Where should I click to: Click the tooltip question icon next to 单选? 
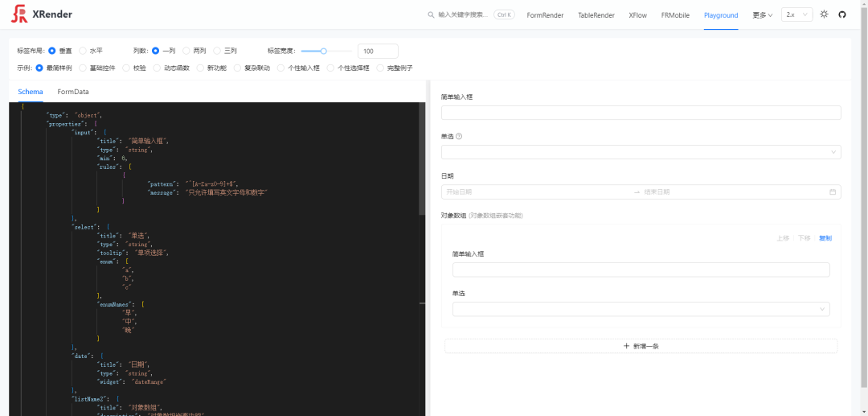[459, 136]
